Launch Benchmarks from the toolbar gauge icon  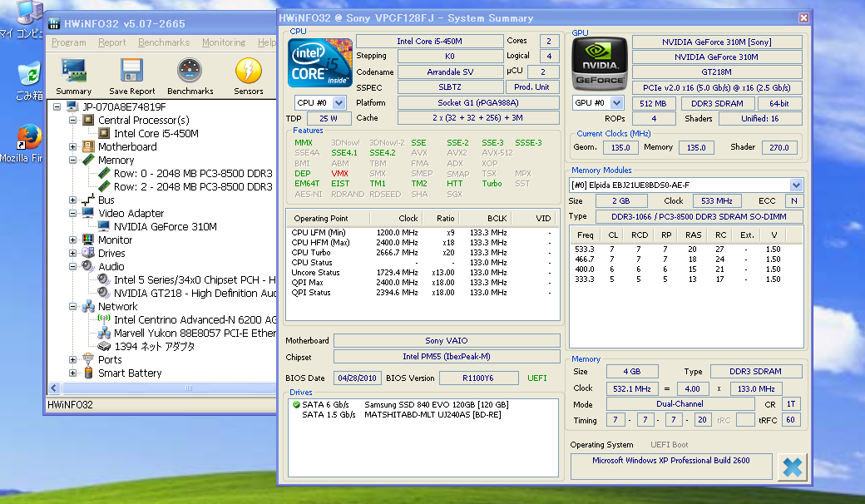point(190,72)
